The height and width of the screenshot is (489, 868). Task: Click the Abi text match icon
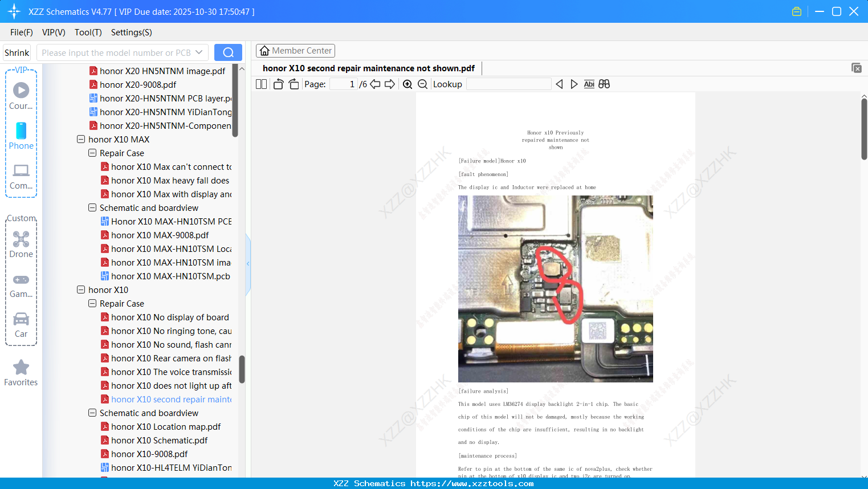pyautogui.click(x=589, y=84)
